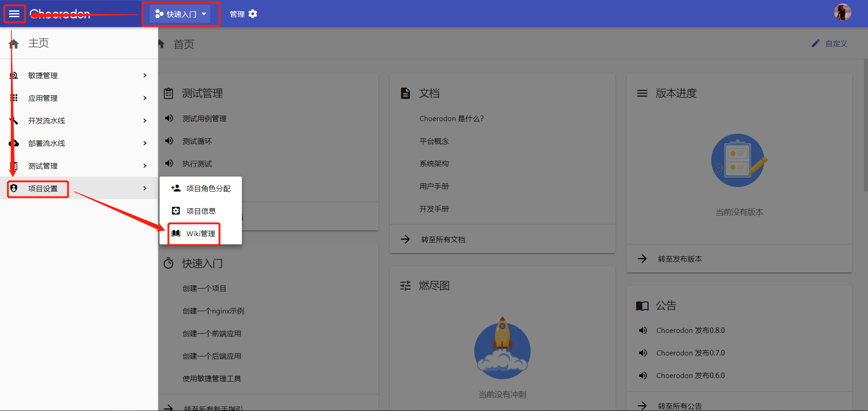The image size is (868, 411).
Task: Expand the 部署流水线 menu chevron
Action: click(145, 143)
